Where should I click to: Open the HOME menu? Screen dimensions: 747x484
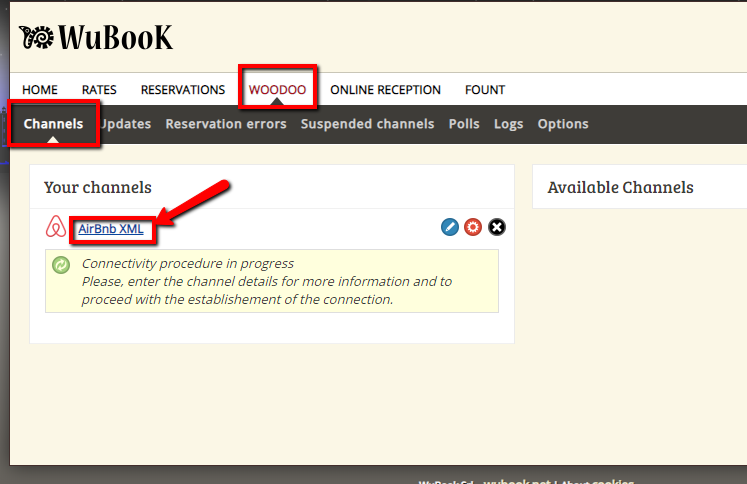(40, 90)
